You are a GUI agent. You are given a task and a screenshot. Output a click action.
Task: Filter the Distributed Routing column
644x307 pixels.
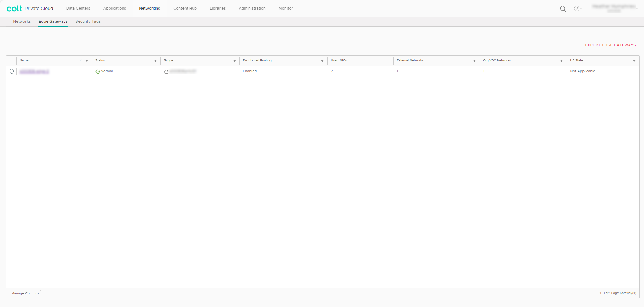(x=322, y=61)
